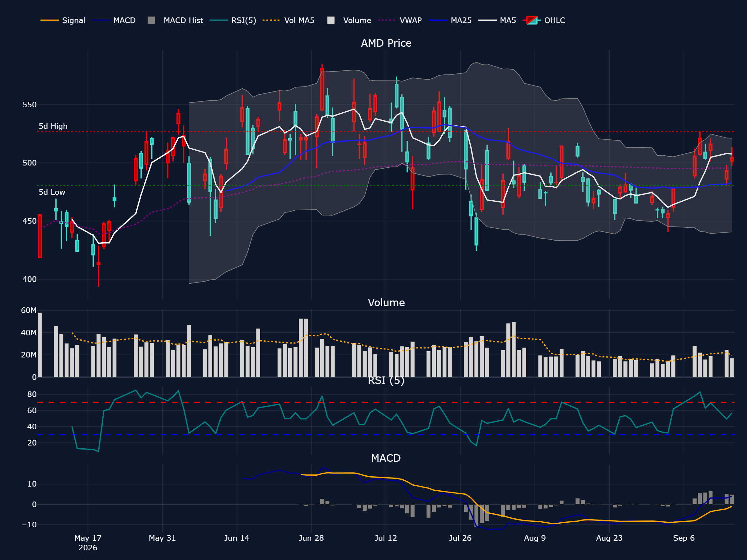Toggle the Signal legend entry
This screenshot has width=747, height=560.
click(63, 20)
